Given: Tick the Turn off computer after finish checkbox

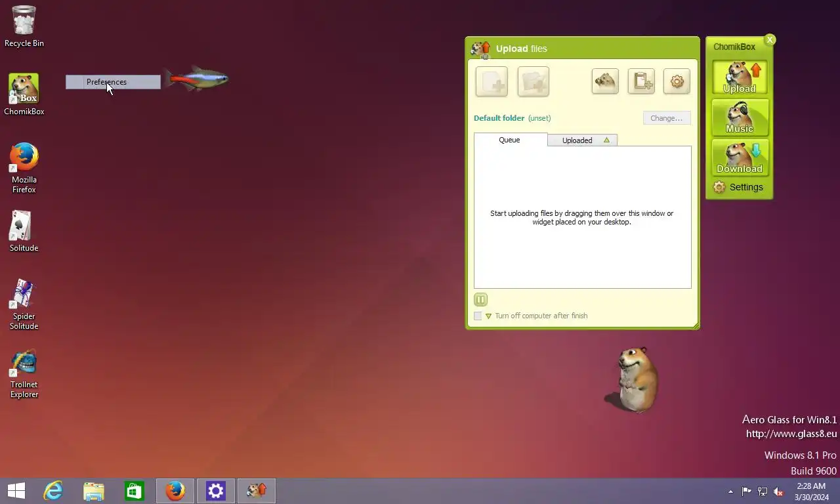Looking at the screenshot, I should point(478,316).
